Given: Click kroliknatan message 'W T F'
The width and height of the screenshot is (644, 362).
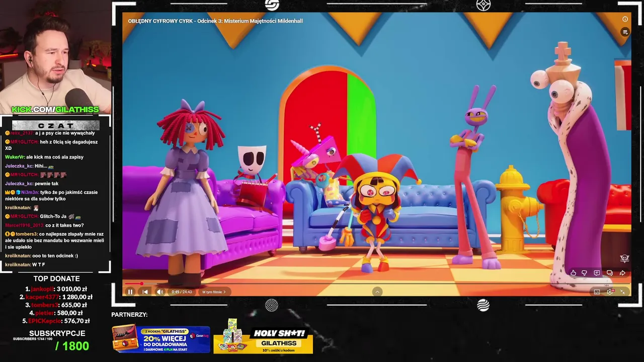Looking at the screenshot, I should (25, 264).
